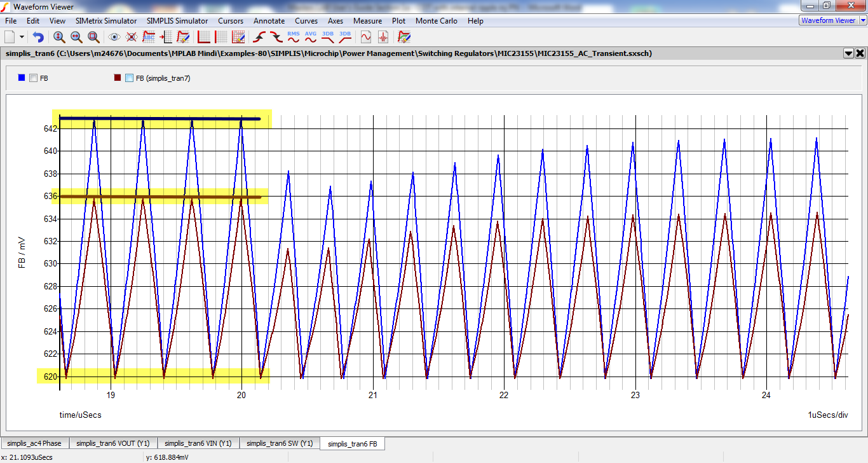Click the x: 21.1093uSecs status readout

(x=27, y=457)
